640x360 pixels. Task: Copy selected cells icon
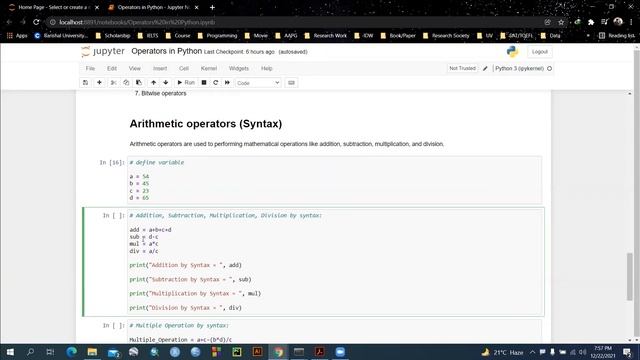point(126,82)
